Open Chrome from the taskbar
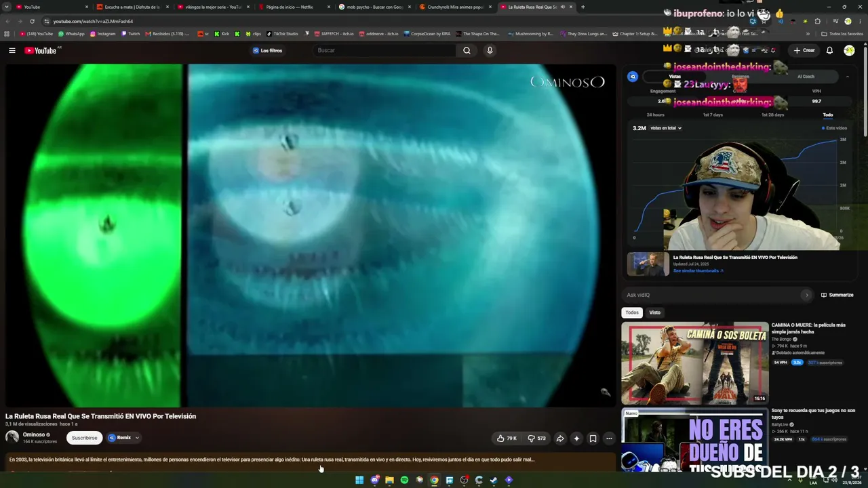 [434, 480]
